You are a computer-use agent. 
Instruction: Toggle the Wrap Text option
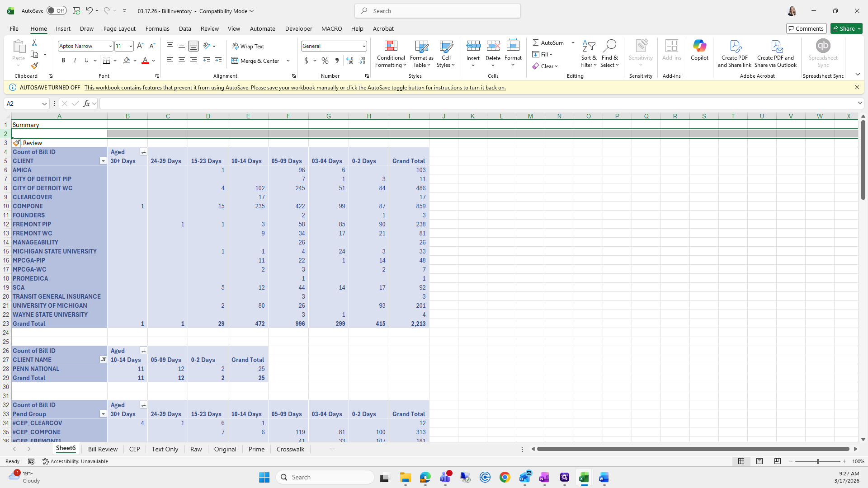pos(248,47)
